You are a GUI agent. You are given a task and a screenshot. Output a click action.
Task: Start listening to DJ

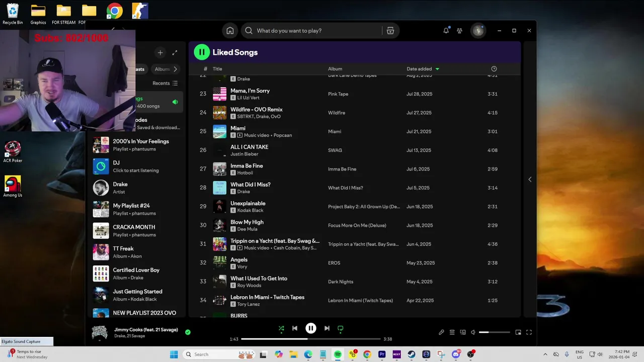(x=136, y=166)
